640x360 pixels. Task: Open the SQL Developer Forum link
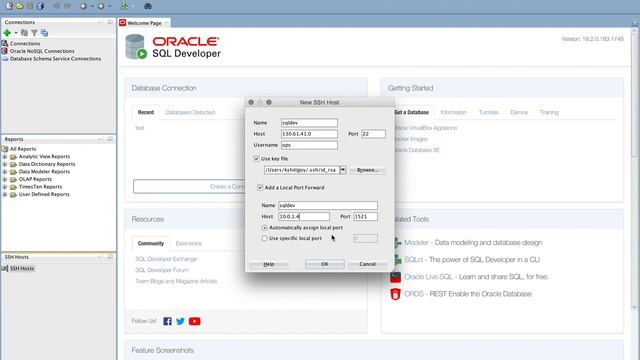pyautogui.click(x=162, y=270)
